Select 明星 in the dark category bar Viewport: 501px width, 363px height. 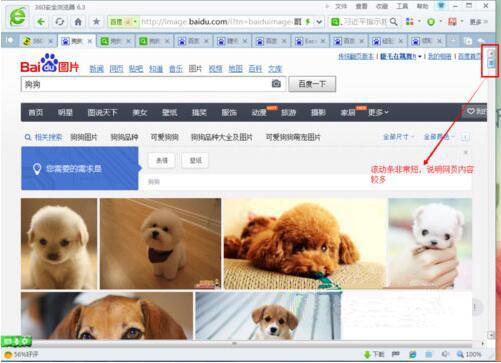[x=65, y=112]
